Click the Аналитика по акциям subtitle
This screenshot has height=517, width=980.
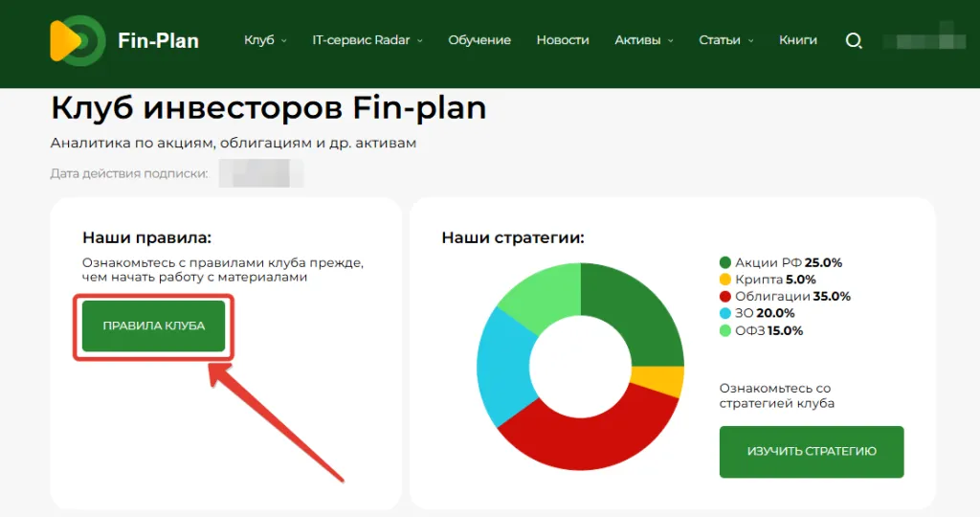coord(234,144)
